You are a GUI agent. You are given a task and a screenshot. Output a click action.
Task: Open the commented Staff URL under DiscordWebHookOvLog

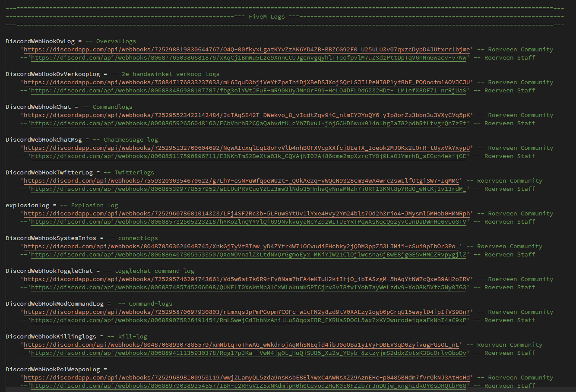tap(249, 58)
